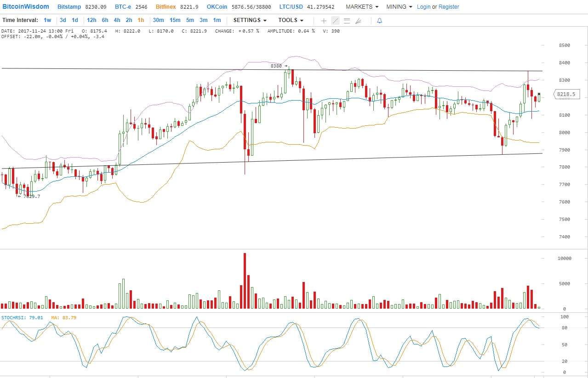This screenshot has width=588, height=378.
Task: Set time interval to 30m
Action: [x=158, y=20]
